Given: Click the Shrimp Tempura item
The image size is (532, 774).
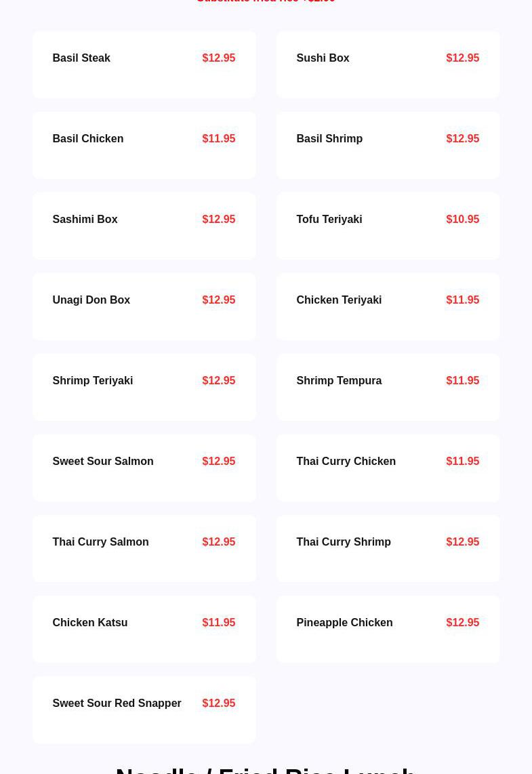Looking at the screenshot, I should 388,387.
